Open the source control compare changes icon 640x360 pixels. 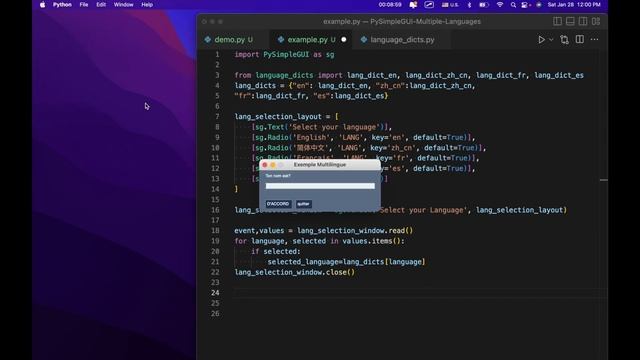coord(564,40)
